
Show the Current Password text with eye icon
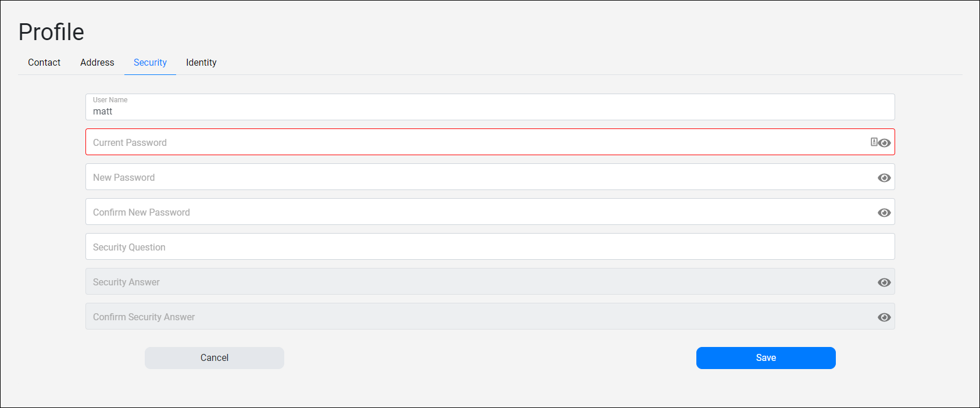885,143
